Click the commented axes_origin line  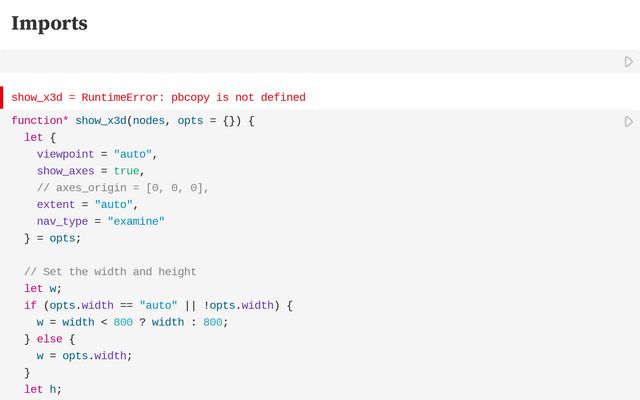pyautogui.click(x=122, y=188)
